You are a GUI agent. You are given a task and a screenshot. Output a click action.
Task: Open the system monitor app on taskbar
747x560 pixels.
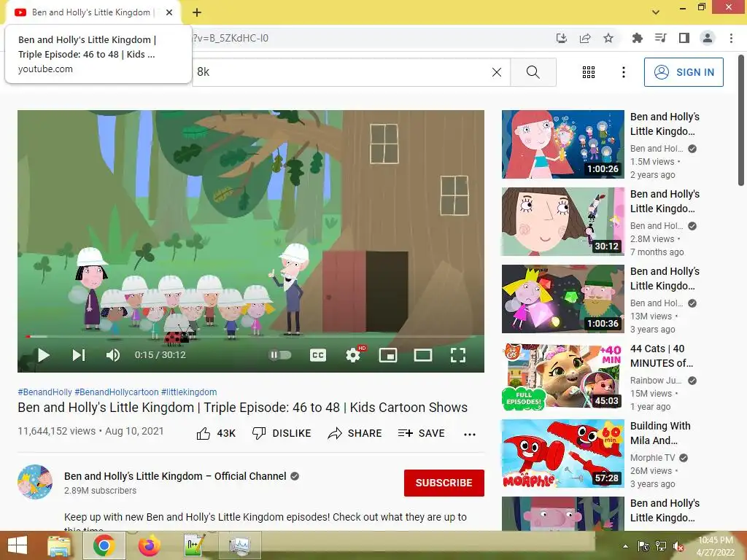click(239, 545)
